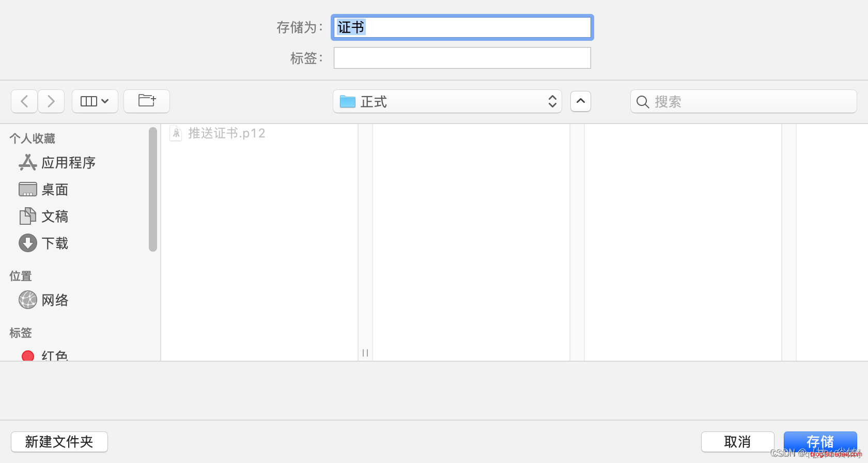Open the 正式 folder location popup
868x463 pixels.
[x=447, y=101]
